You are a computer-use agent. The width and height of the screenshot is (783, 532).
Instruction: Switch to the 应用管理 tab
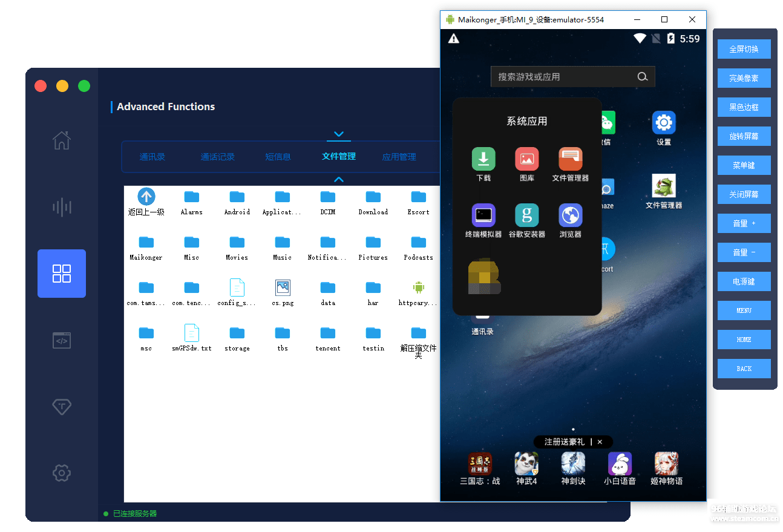(x=399, y=157)
